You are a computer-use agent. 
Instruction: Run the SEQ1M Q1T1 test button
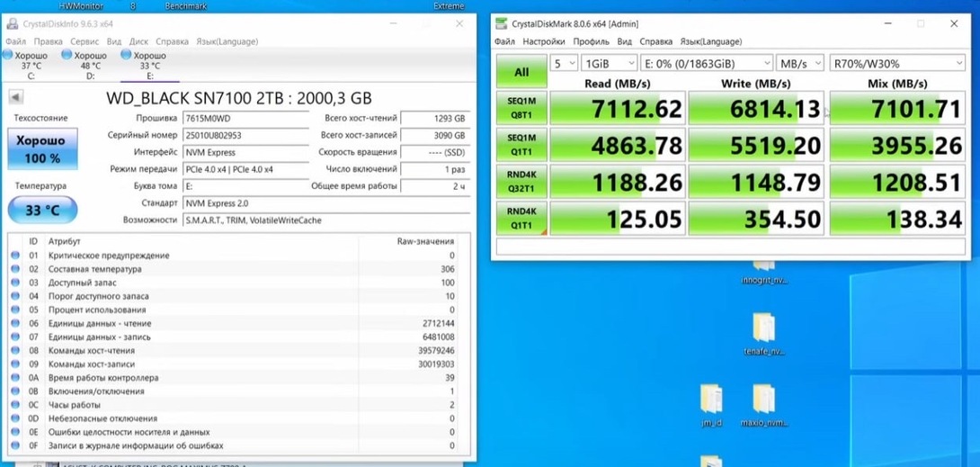coord(521,144)
